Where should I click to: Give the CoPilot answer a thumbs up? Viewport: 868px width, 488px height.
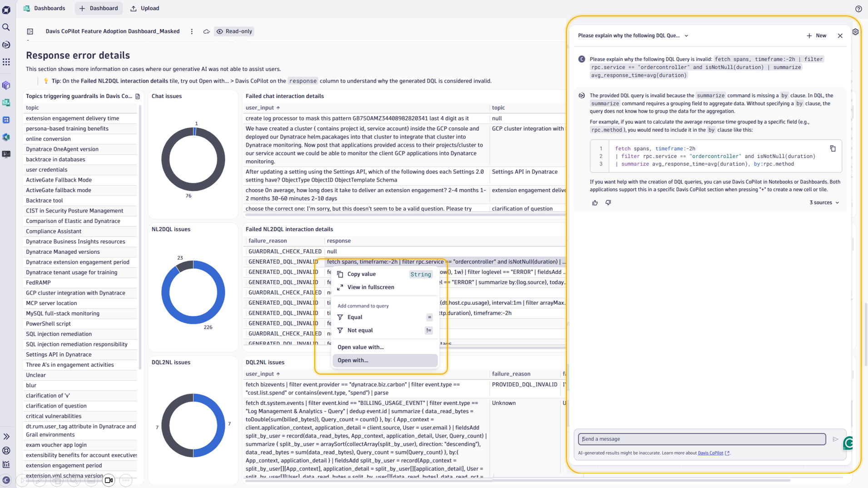(595, 202)
